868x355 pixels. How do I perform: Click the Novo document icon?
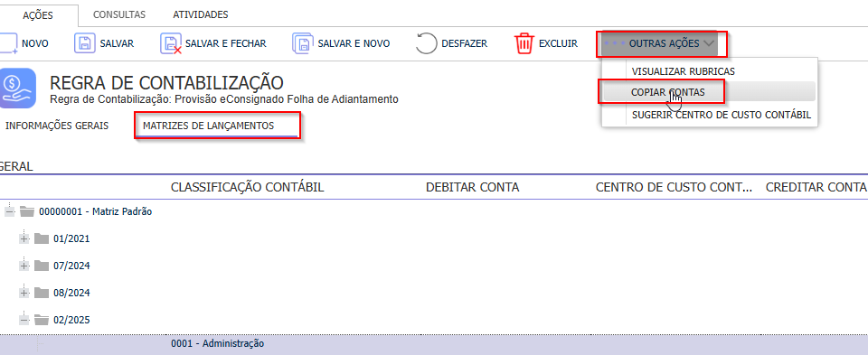8,43
